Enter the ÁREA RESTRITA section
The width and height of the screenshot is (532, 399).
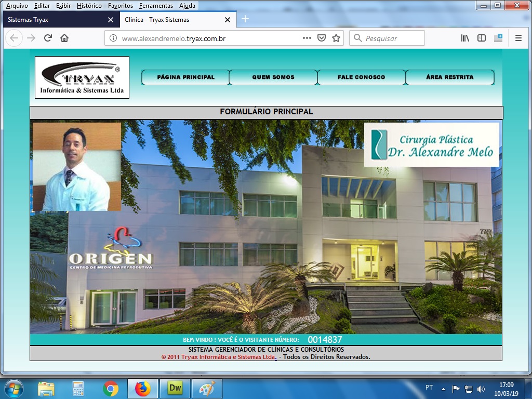450,77
